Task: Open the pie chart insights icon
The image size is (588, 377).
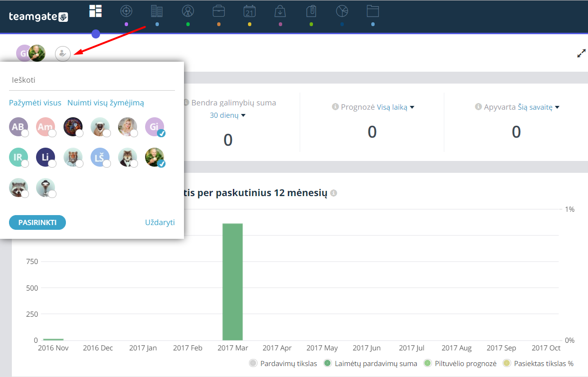Action: point(342,11)
